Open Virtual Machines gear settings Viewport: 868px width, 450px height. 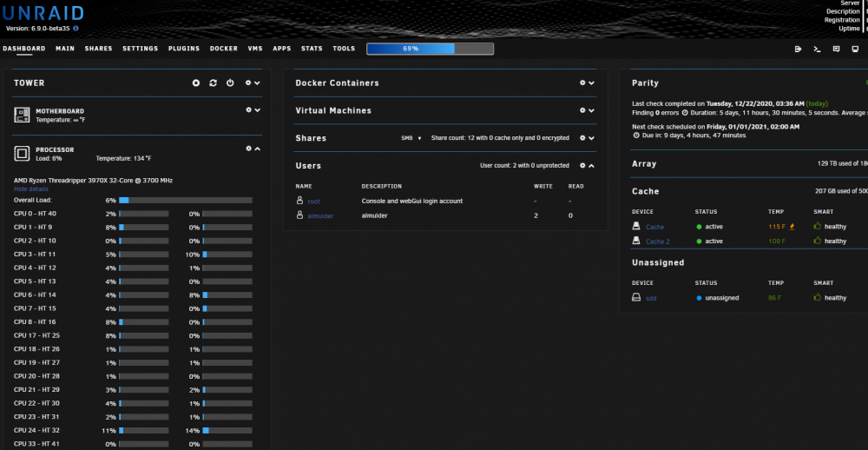pyautogui.click(x=582, y=111)
